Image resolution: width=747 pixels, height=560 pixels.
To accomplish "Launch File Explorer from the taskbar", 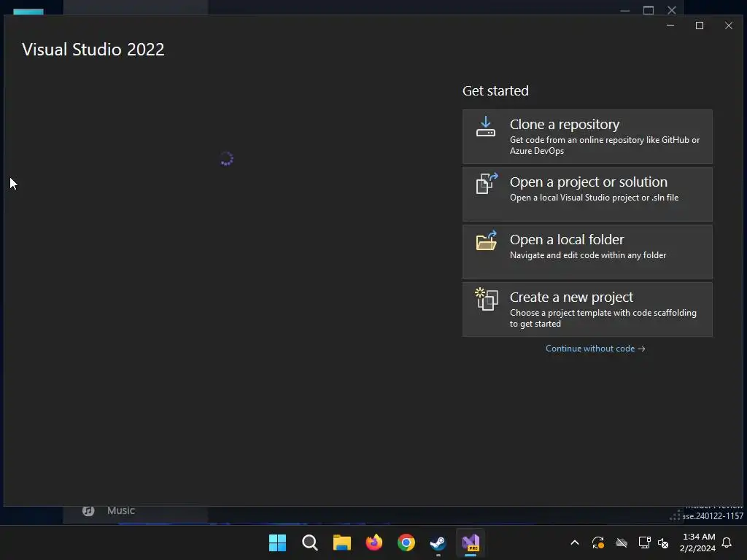I will pyautogui.click(x=341, y=542).
